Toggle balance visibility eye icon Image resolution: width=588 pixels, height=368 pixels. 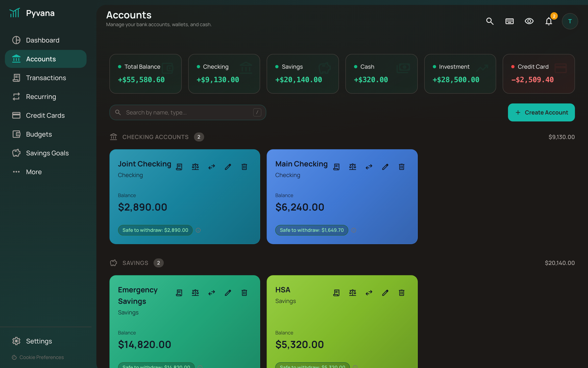(x=529, y=21)
